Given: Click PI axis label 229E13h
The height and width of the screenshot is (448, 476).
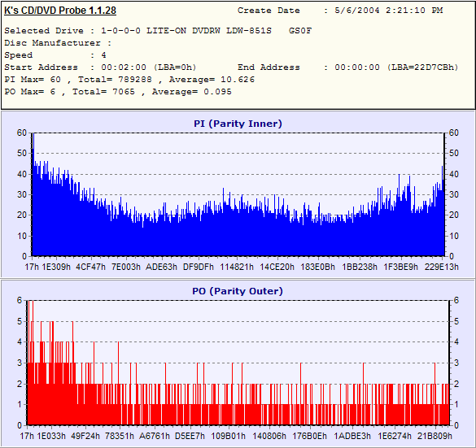Looking at the screenshot, I should pyautogui.click(x=441, y=267).
